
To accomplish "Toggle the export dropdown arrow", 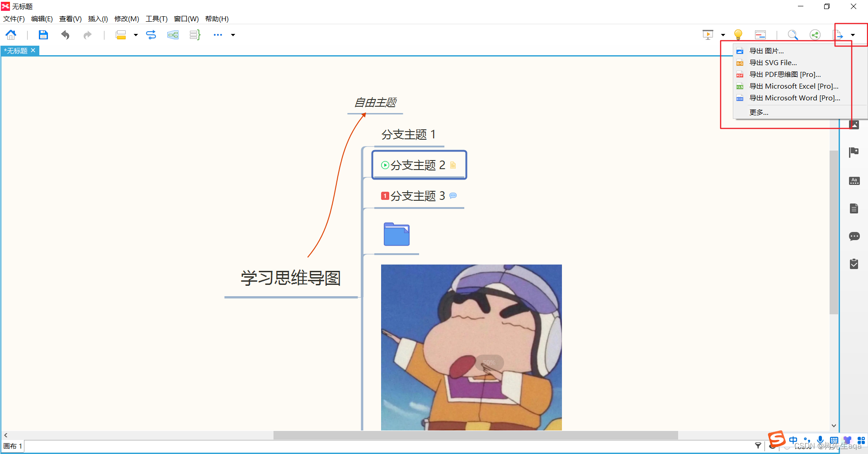I will (853, 35).
